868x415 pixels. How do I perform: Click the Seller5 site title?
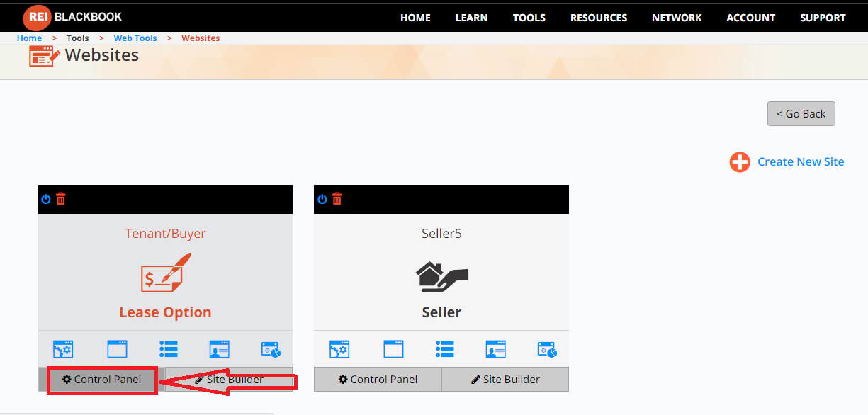pos(441,234)
